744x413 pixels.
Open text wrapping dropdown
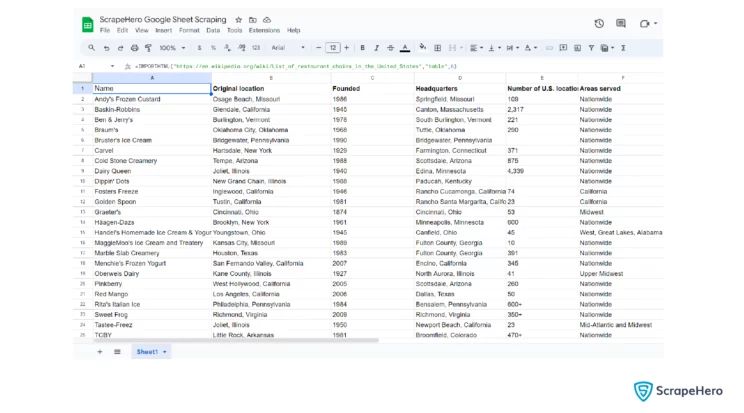(x=512, y=48)
